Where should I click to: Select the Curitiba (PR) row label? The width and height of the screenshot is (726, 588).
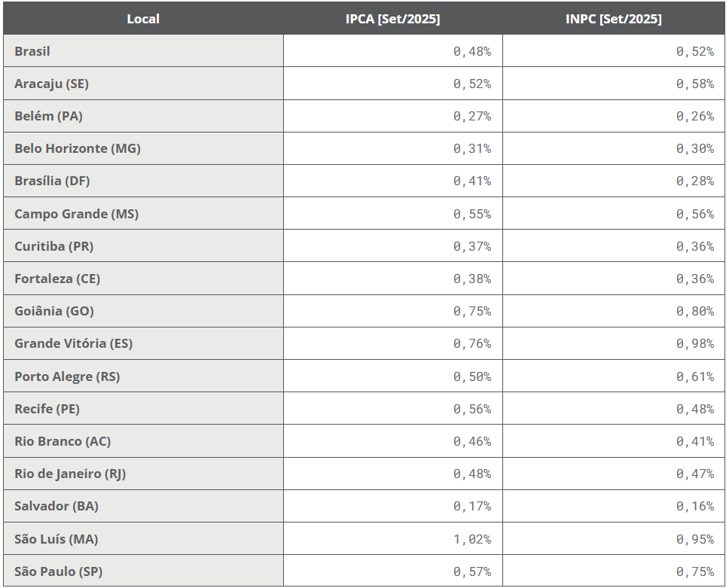54,246
